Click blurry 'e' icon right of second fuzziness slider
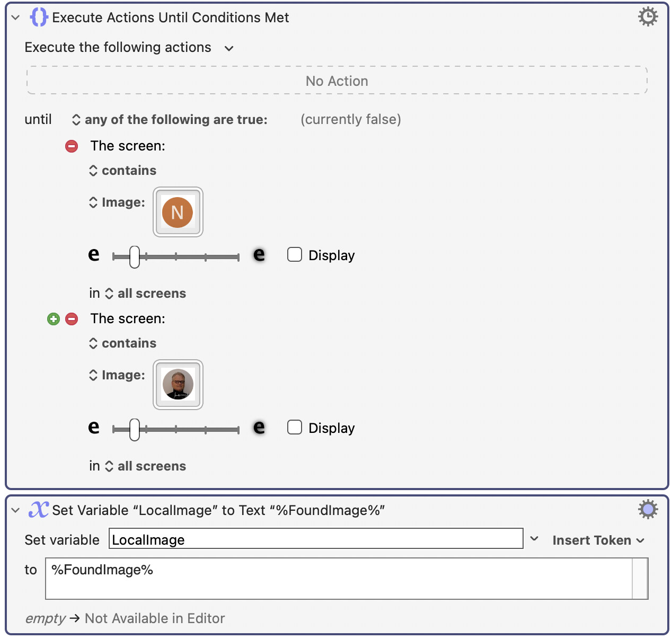Viewport: 672px width, 639px height. [x=259, y=427]
